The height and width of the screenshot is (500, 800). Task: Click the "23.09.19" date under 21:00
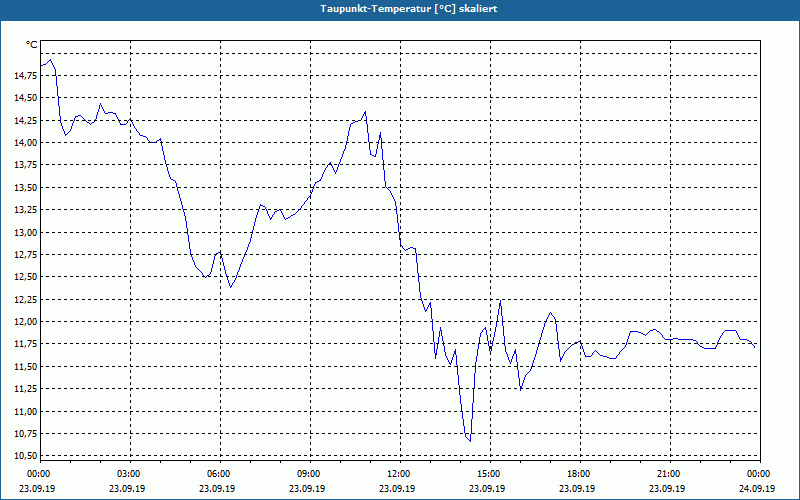[667, 488]
